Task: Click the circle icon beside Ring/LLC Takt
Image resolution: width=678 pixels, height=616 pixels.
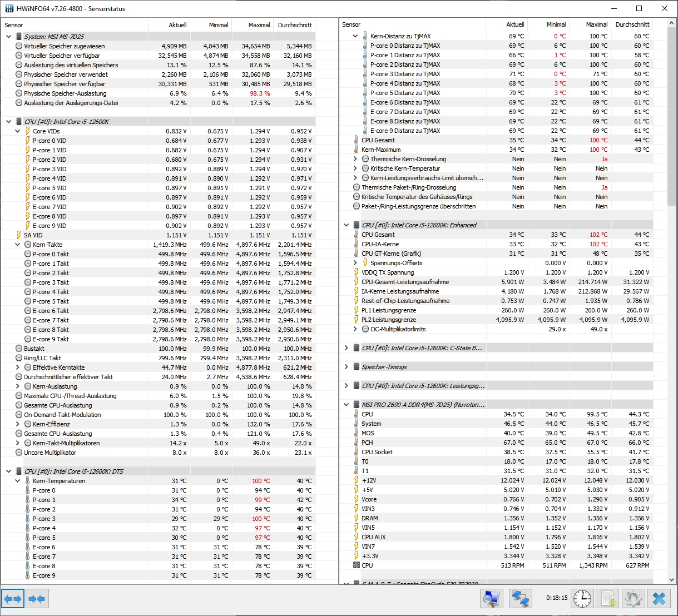Action: pos(18,358)
